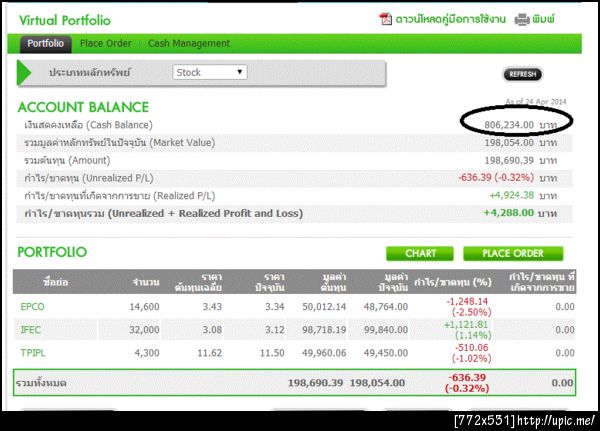
Task: Click the TPIPL loss -510.06 (-1.02%)
Action: tap(472, 353)
